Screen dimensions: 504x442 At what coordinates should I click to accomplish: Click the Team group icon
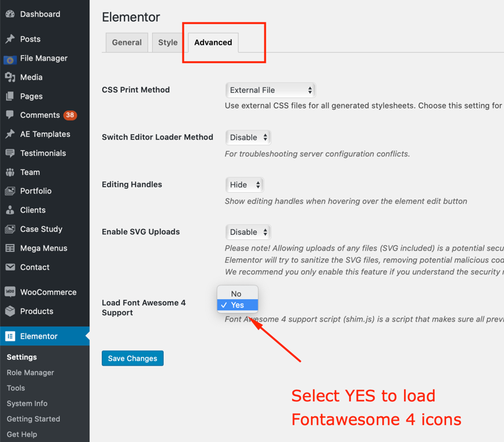pos(10,172)
